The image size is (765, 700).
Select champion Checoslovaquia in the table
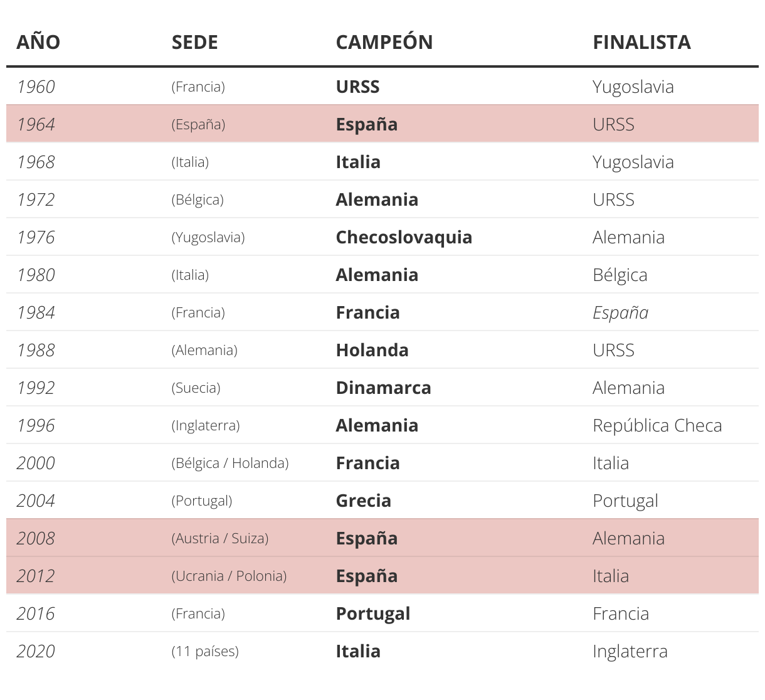pyautogui.click(x=404, y=237)
